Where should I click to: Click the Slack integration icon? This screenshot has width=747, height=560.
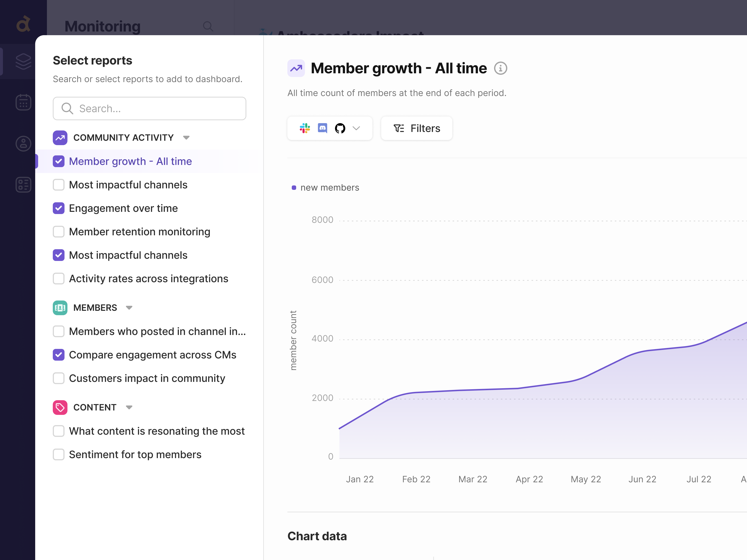[305, 128]
